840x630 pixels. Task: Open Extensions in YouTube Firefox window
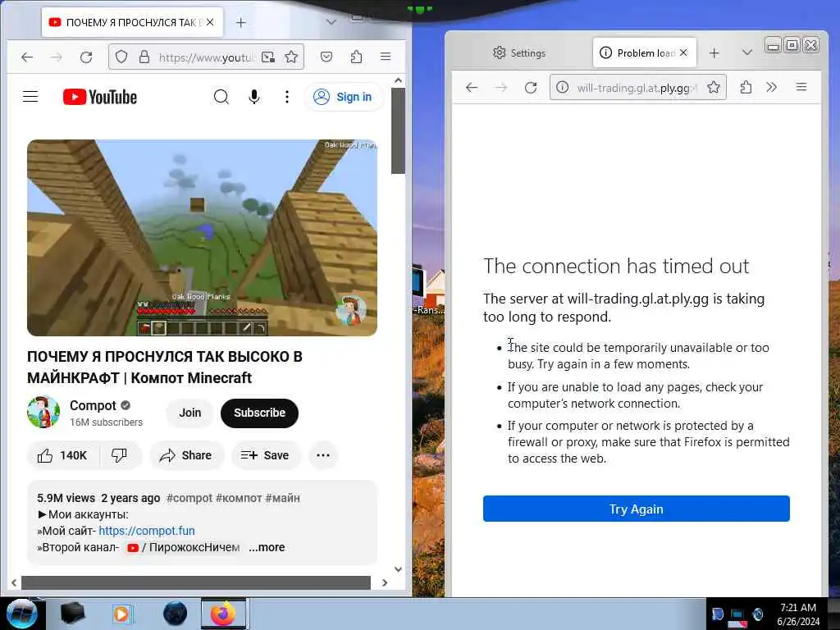pos(356,57)
